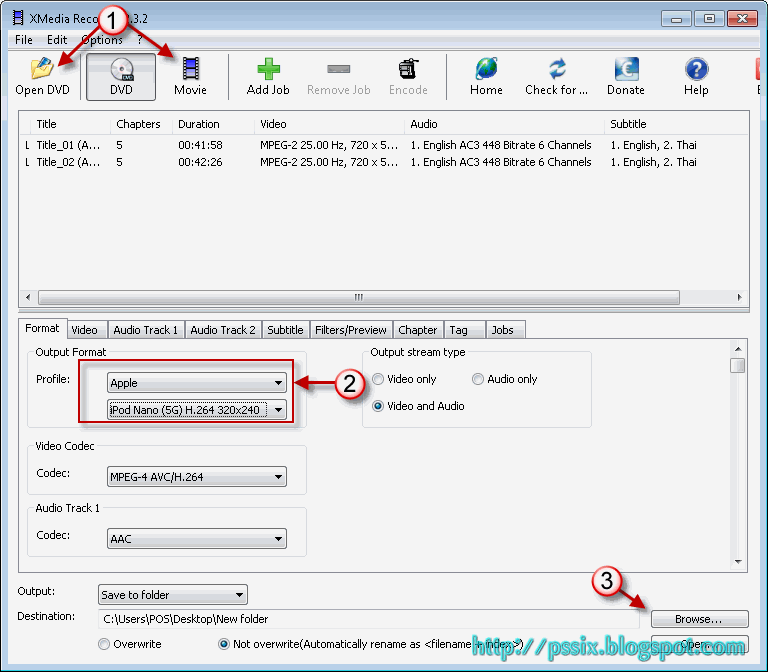Click the Browse... button
Screen dimensions: 768x672
click(699, 619)
